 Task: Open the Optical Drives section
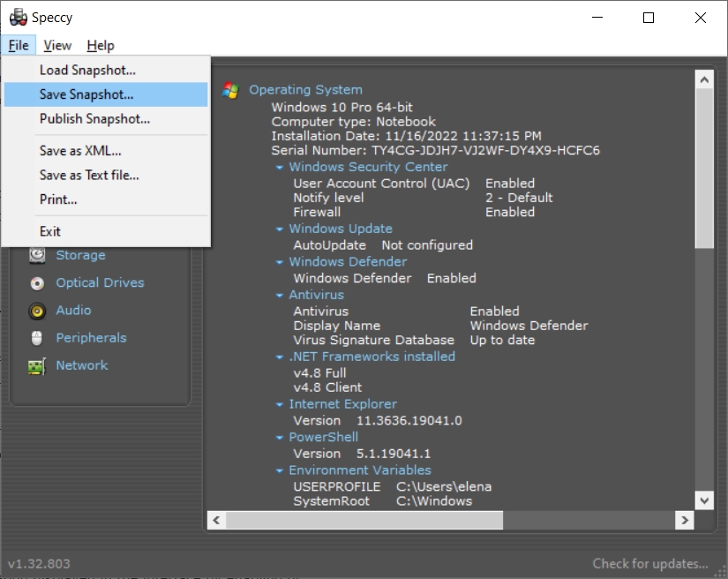(x=100, y=282)
